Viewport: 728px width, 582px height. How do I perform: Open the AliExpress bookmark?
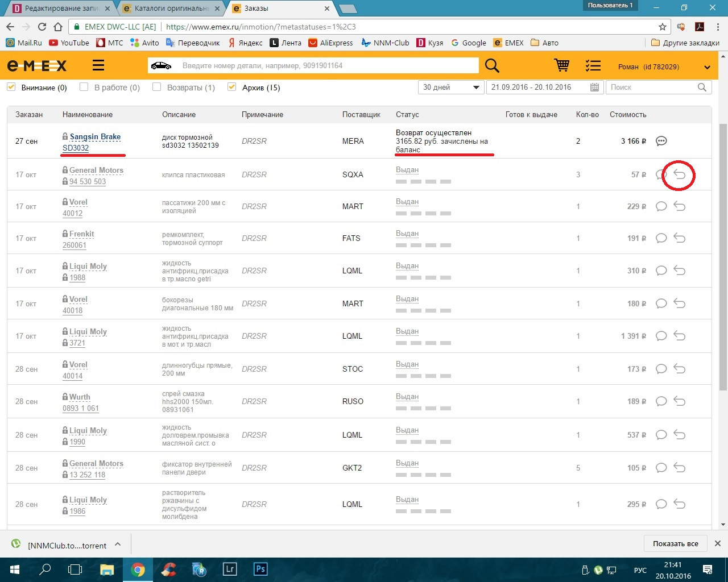(x=330, y=43)
